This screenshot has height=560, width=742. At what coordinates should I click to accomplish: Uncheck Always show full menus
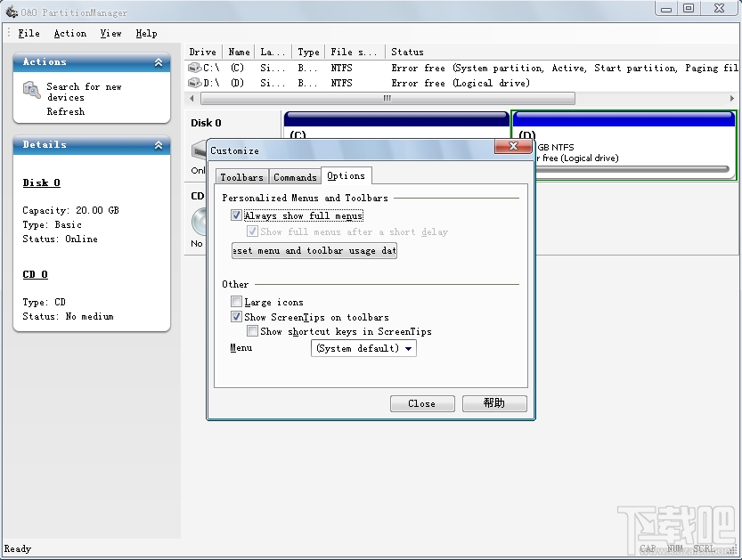[x=236, y=215]
